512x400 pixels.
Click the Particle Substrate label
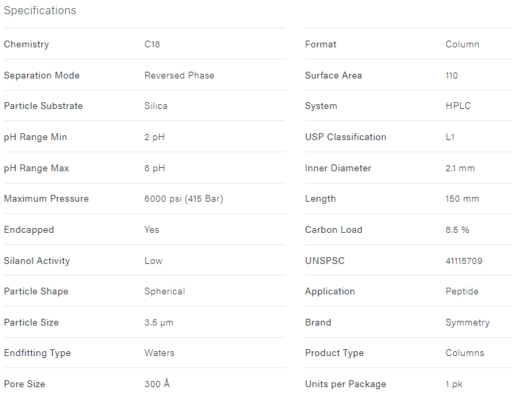click(x=43, y=106)
